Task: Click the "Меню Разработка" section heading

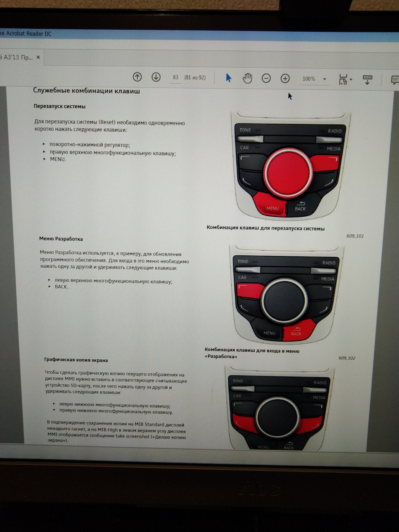Action: click(x=61, y=239)
